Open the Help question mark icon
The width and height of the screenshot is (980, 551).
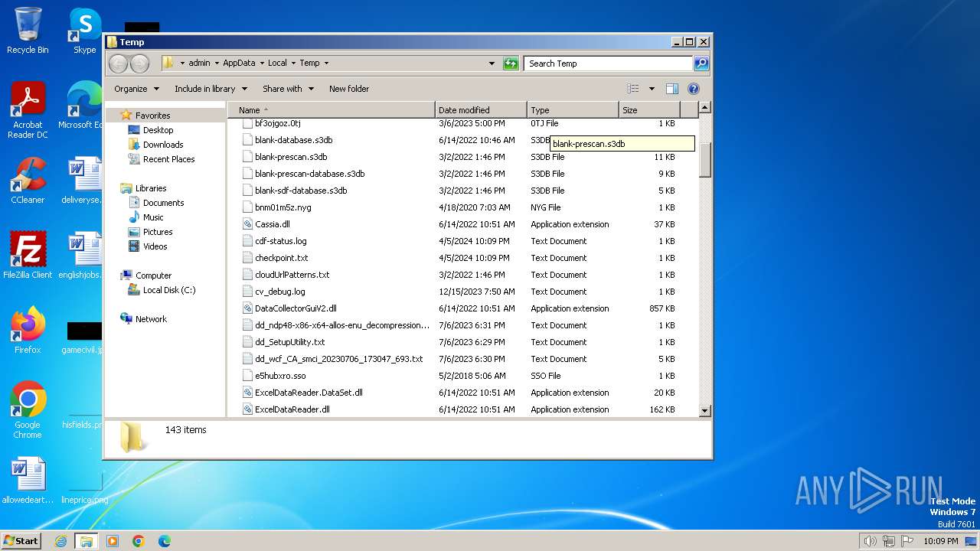tap(694, 89)
